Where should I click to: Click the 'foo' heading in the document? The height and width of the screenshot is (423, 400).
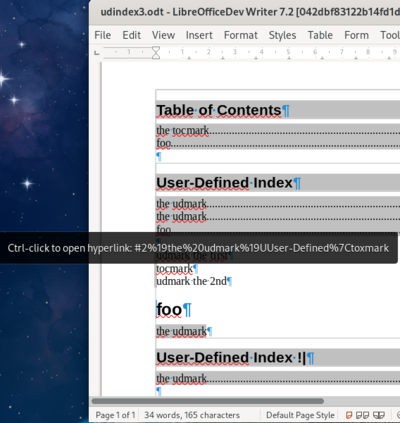(x=169, y=309)
